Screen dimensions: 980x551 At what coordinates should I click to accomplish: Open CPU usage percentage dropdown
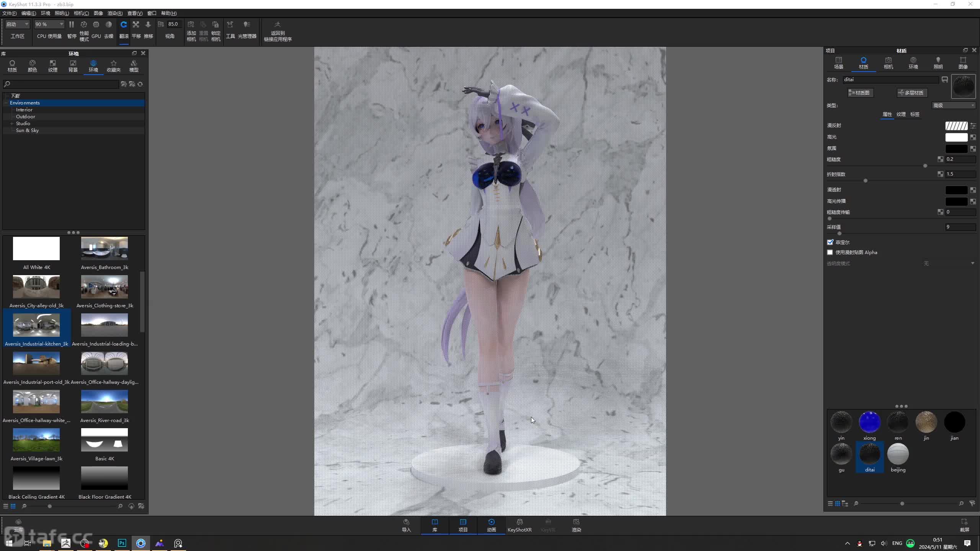[49, 24]
